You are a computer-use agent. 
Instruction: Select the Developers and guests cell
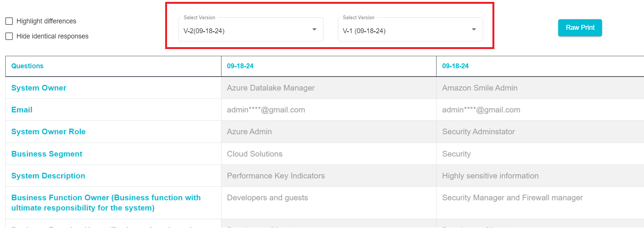tap(329, 203)
